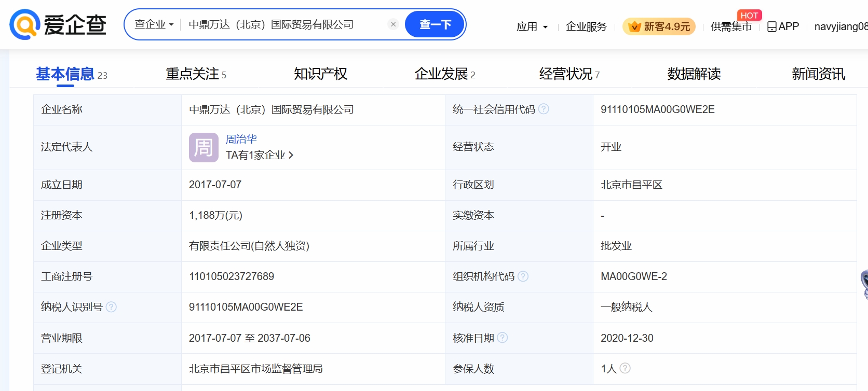Click the 新客4.9元 promotion badge
Image resolution: width=868 pixels, height=391 pixels.
[x=659, y=26]
